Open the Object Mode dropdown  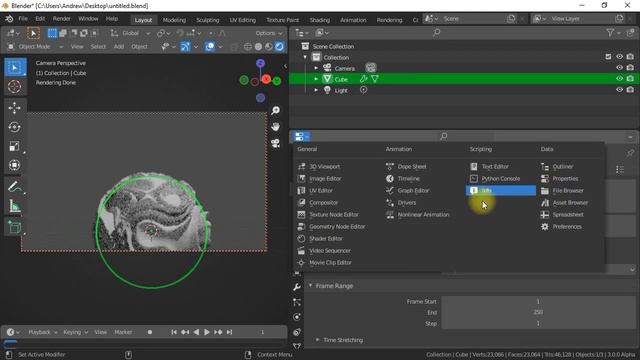[36, 47]
